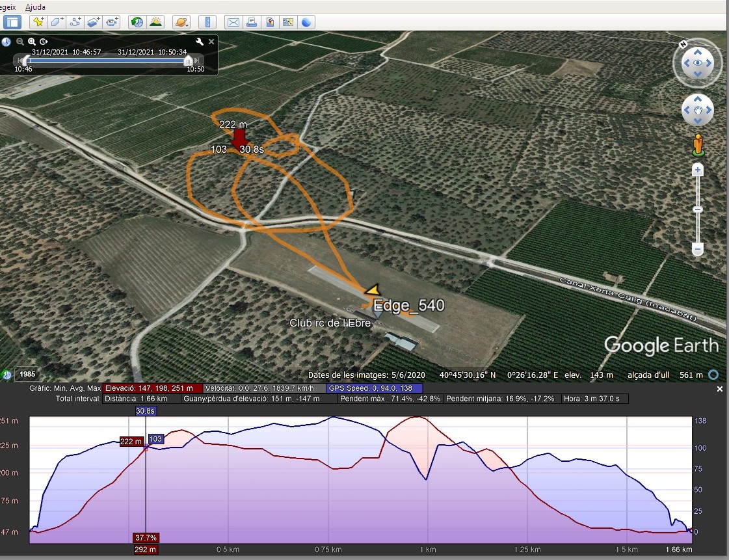Toggle historical imagery clock button
The height and width of the screenshot is (560, 729).
point(137,22)
